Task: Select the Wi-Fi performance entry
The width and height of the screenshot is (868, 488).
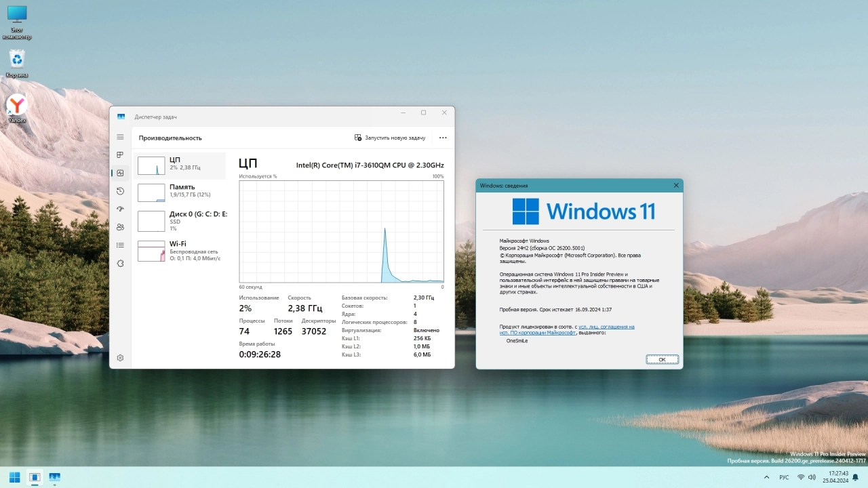Action: 180,251
